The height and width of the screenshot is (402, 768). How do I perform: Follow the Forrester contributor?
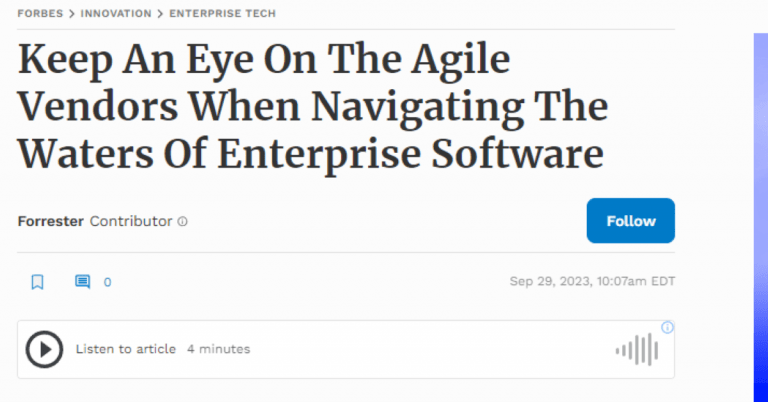(x=630, y=221)
